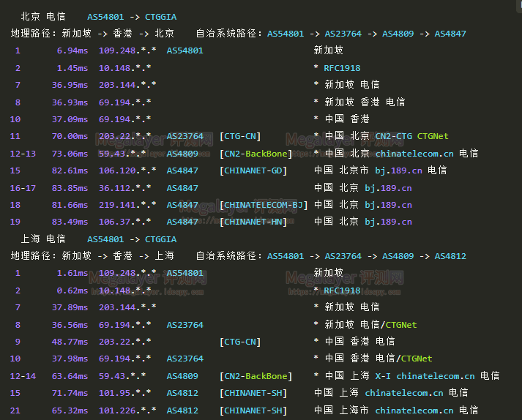Image resolution: width=522 pixels, height=420 pixels.
Task: Click [CTG-CN] in the 48.77ms row
Action: click(240, 342)
